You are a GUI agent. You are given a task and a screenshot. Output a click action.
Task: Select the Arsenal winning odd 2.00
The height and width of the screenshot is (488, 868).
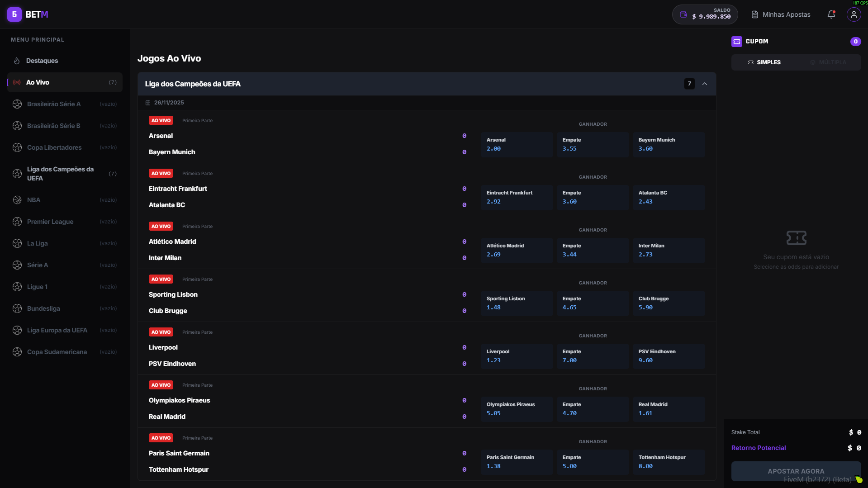(517, 144)
